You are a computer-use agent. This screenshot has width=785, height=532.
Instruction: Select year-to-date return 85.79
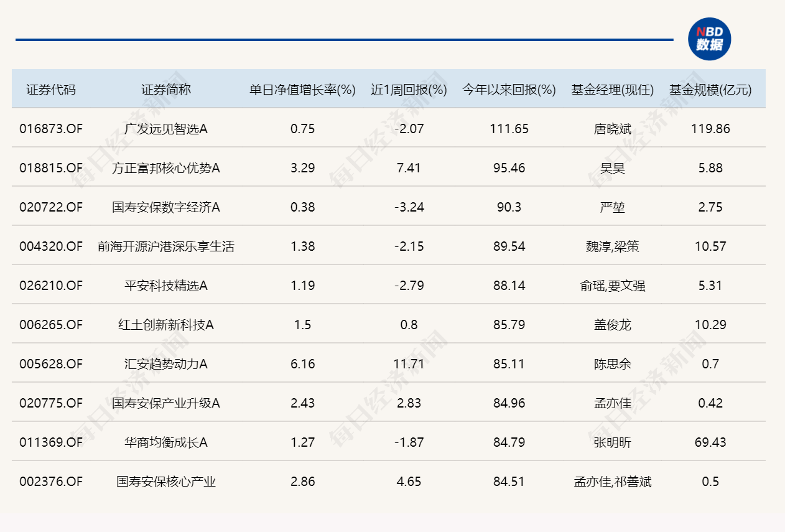(509, 325)
